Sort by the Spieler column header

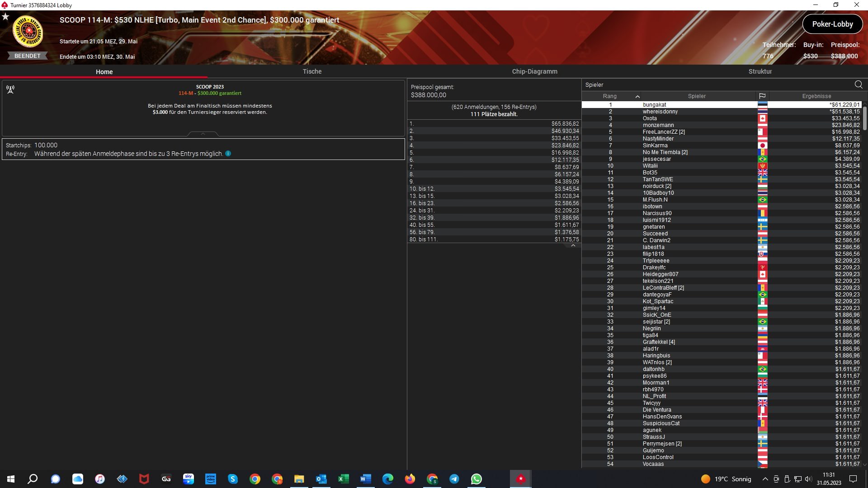[x=697, y=96]
